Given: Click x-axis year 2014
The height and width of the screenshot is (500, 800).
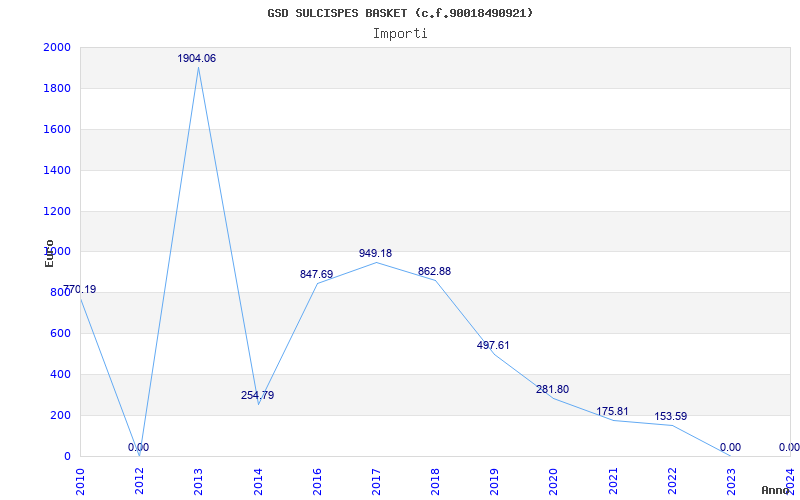Looking at the screenshot, I should (x=258, y=483).
